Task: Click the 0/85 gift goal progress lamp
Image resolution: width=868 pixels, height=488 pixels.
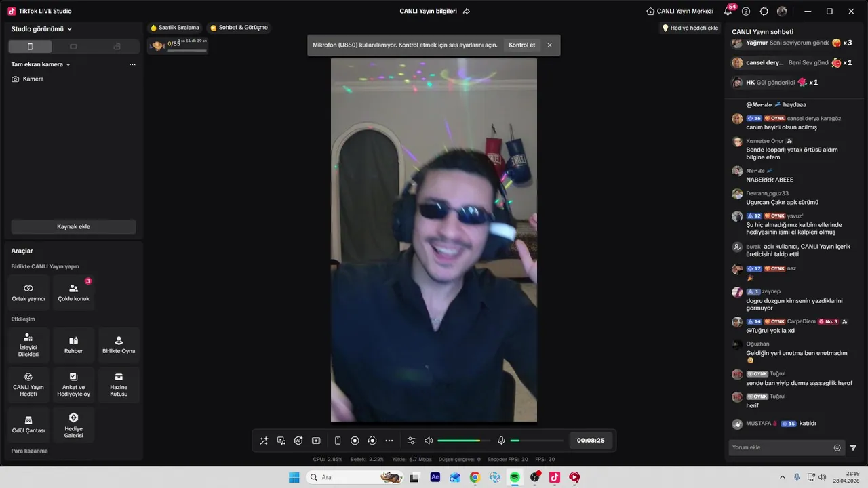Action: click(x=178, y=45)
